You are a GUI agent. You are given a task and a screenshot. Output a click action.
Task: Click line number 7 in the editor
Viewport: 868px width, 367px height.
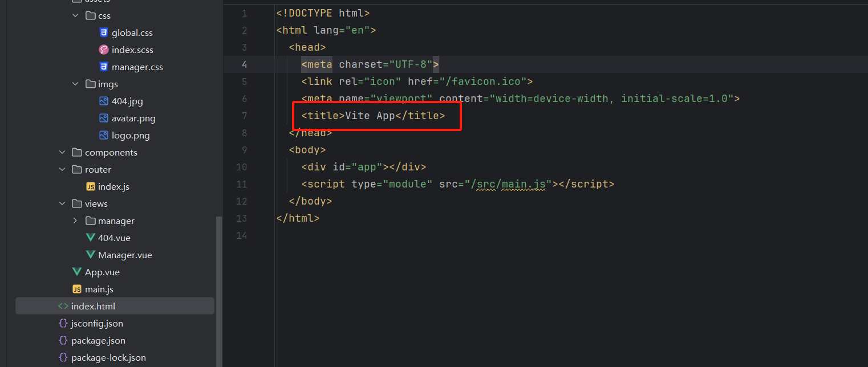click(x=244, y=116)
